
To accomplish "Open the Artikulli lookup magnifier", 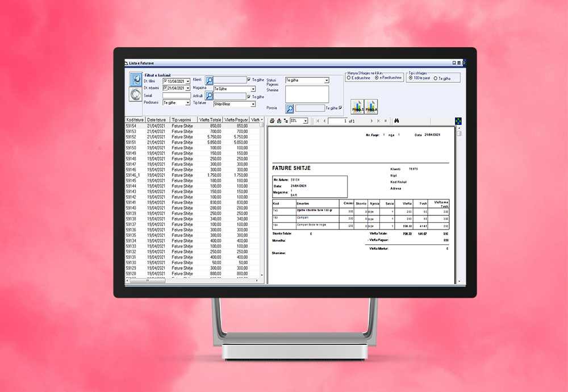I will pyautogui.click(x=209, y=96).
